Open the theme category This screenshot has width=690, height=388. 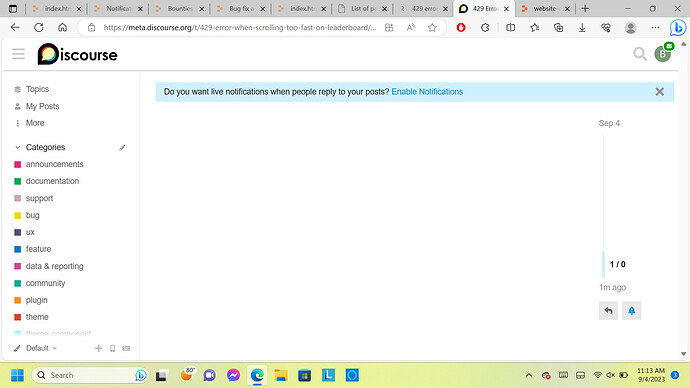pos(37,317)
